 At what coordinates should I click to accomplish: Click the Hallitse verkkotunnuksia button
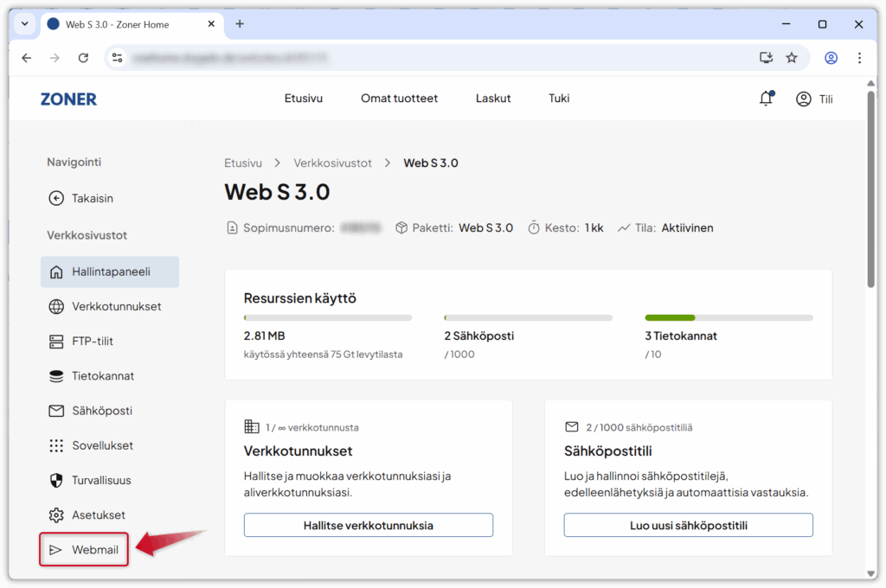tap(368, 525)
